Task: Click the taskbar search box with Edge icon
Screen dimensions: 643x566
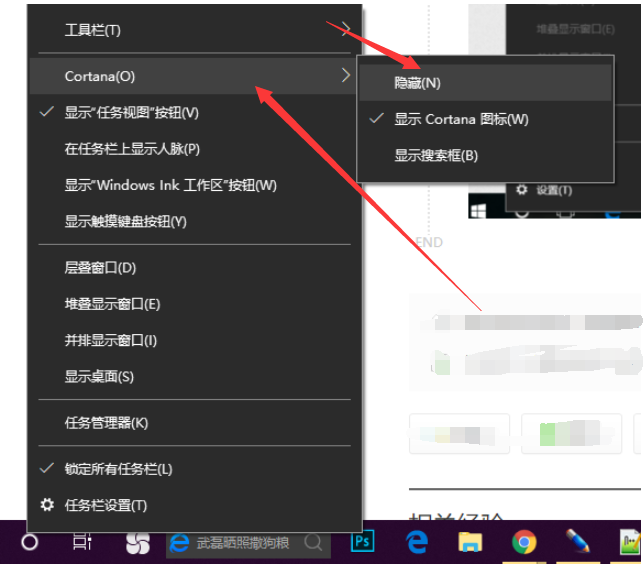Action: (x=246, y=543)
